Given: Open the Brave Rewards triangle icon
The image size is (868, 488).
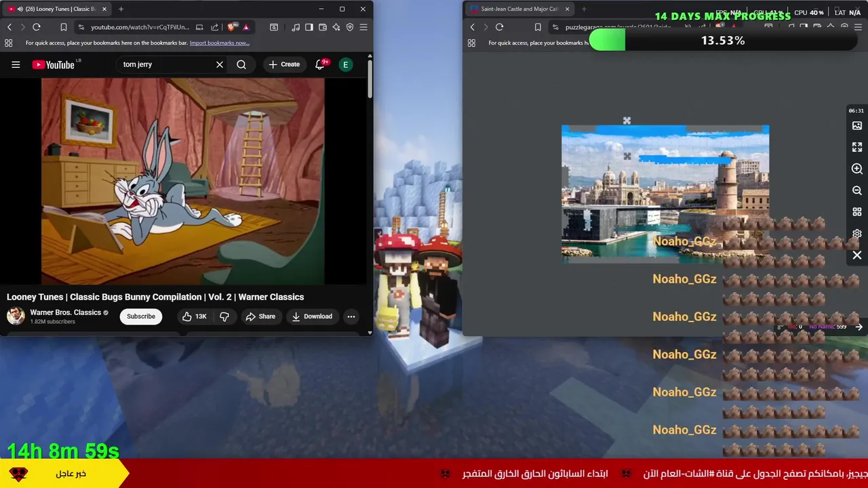Looking at the screenshot, I should [x=245, y=27].
